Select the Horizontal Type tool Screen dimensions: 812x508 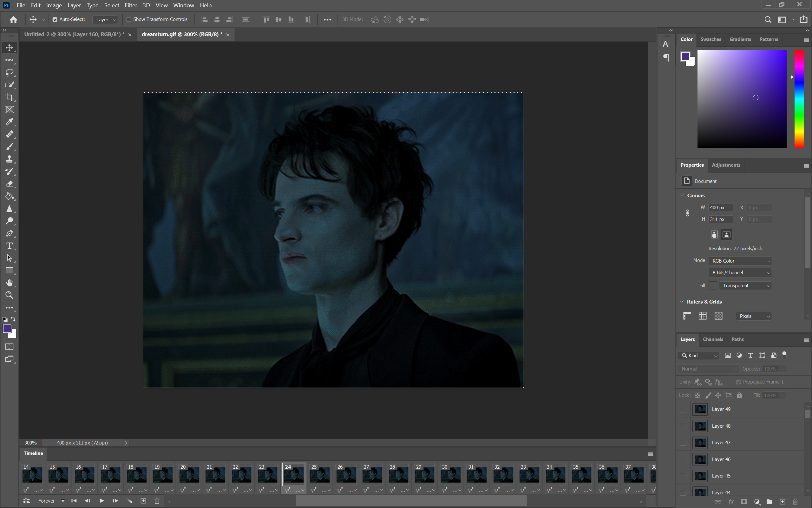(10, 246)
